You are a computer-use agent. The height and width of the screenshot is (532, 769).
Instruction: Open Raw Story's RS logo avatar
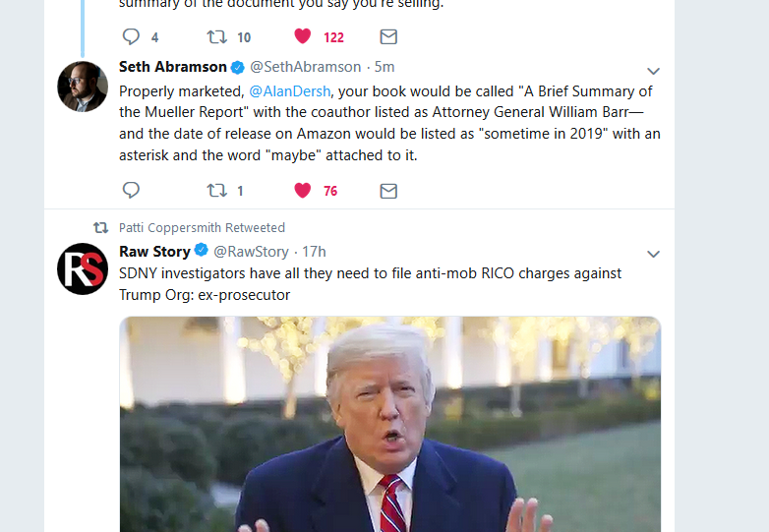pyautogui.click(x=83, y=268)
